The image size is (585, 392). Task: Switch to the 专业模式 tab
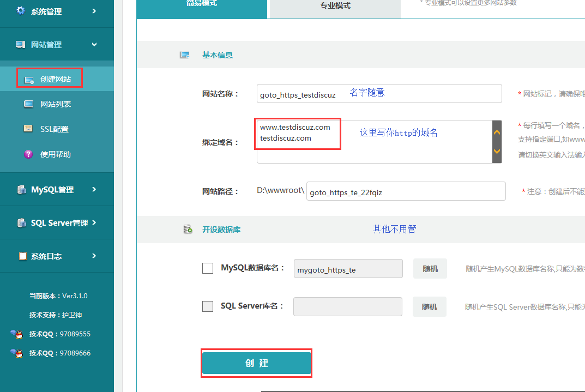pos(335,6)
